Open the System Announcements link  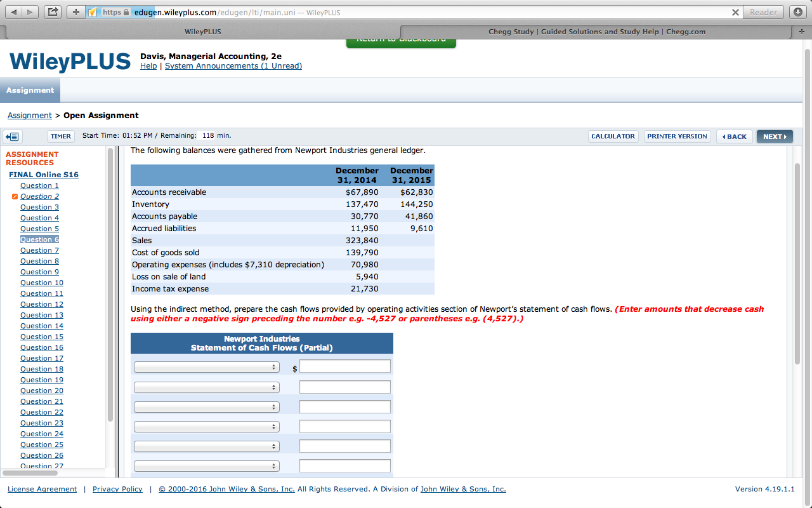point(232,65)
